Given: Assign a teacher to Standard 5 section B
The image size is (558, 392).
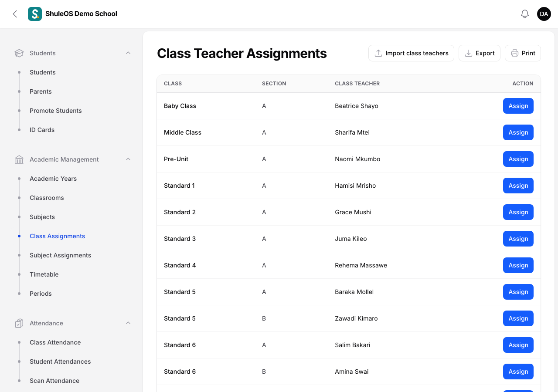Looking at the screenshot, I should tap(518, 318).
